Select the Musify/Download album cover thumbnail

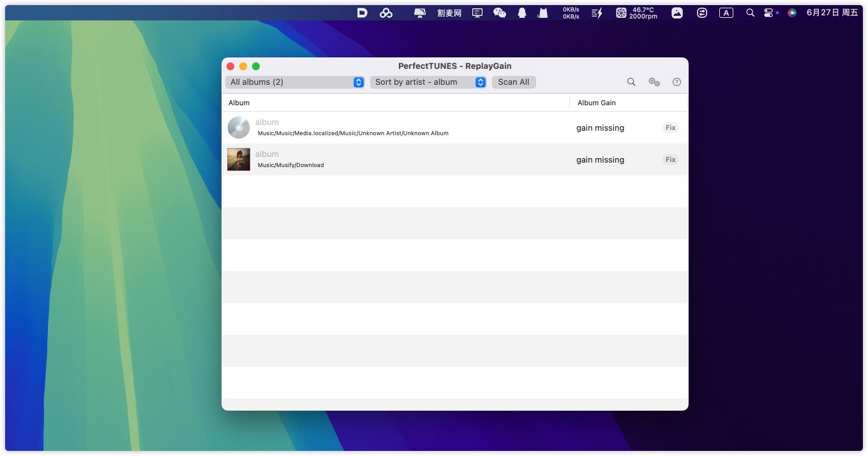(x=239, y=159)
